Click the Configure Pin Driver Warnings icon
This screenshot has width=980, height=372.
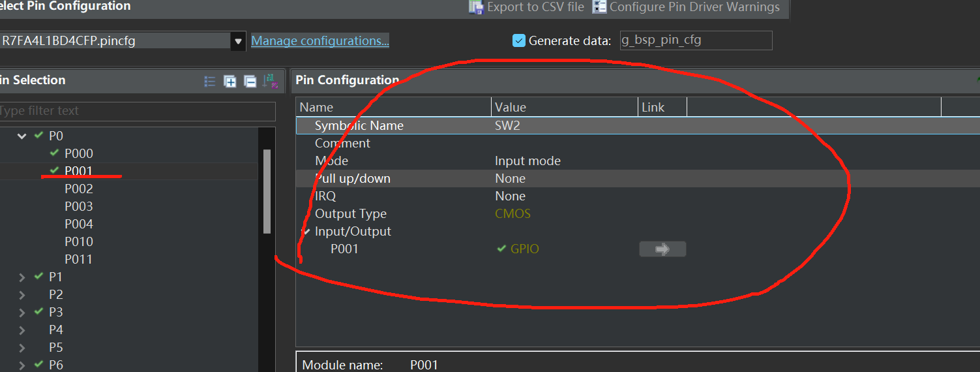(x=599, y=7)
